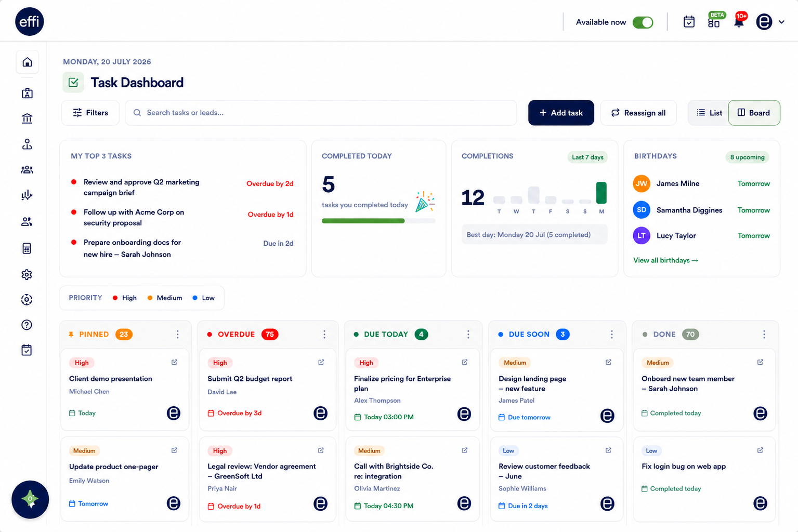Screen dimensions: 798x532
Task: Open the user profile avatar in header
Action: [x=764, y=22]
